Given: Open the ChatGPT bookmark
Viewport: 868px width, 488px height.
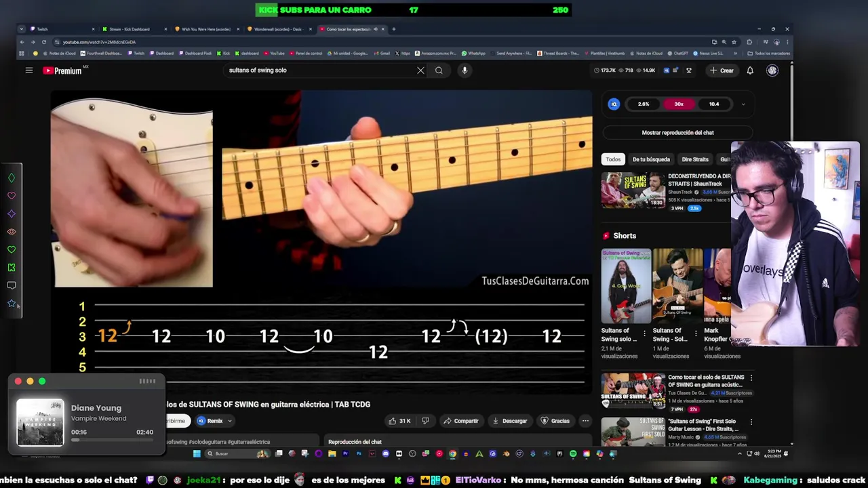Looking at the screenshot, I should 677,54.
